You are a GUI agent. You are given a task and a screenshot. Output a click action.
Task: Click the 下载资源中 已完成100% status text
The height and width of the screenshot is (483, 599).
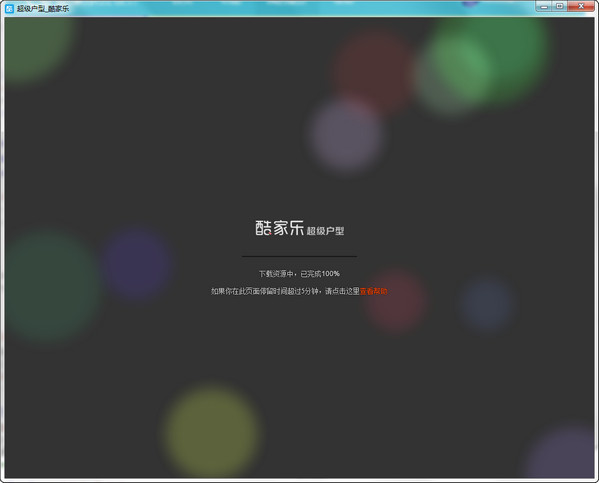coord(299,274)
